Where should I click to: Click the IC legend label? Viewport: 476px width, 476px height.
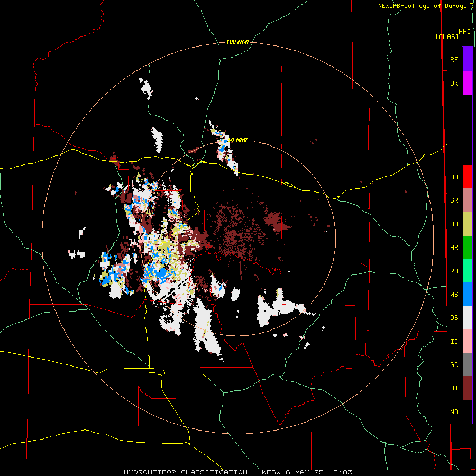coord(454,342)
